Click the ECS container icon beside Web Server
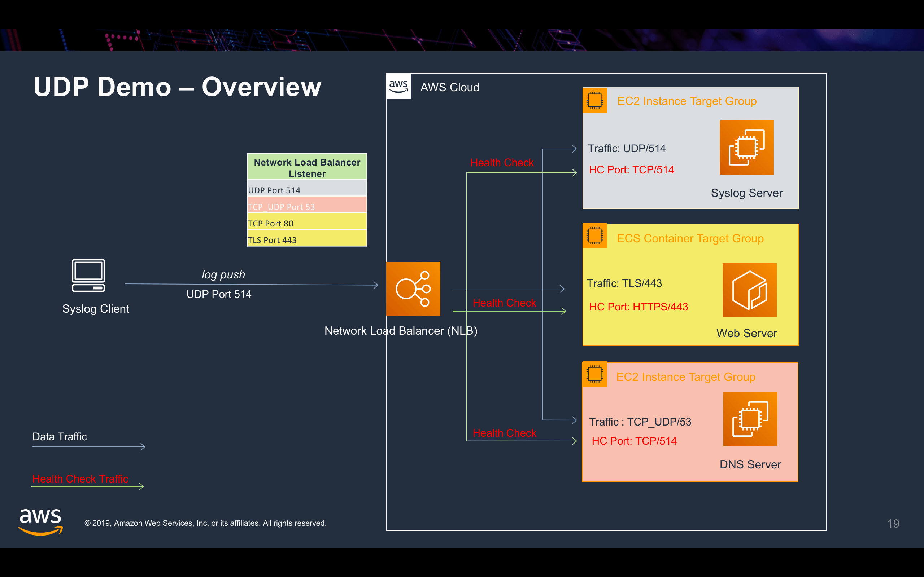 [x=750, y=291]
